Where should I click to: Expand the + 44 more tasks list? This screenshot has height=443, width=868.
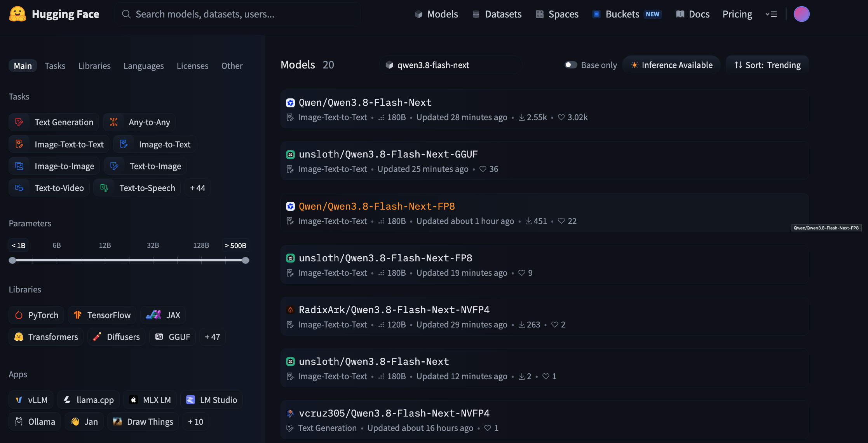197,188
